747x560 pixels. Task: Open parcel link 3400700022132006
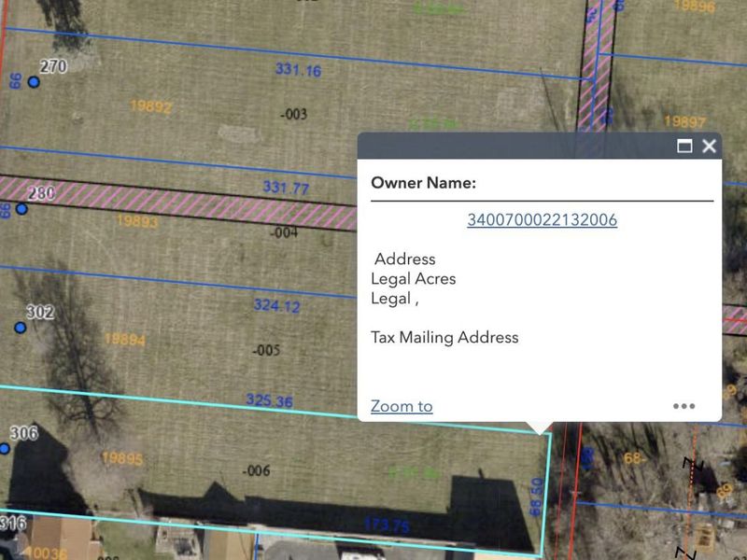(x=542, y=220)
